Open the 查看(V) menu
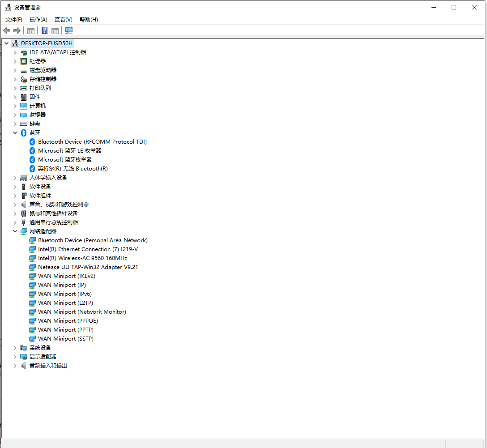Screen dimensions: 487x448 [x=64, y=20]
